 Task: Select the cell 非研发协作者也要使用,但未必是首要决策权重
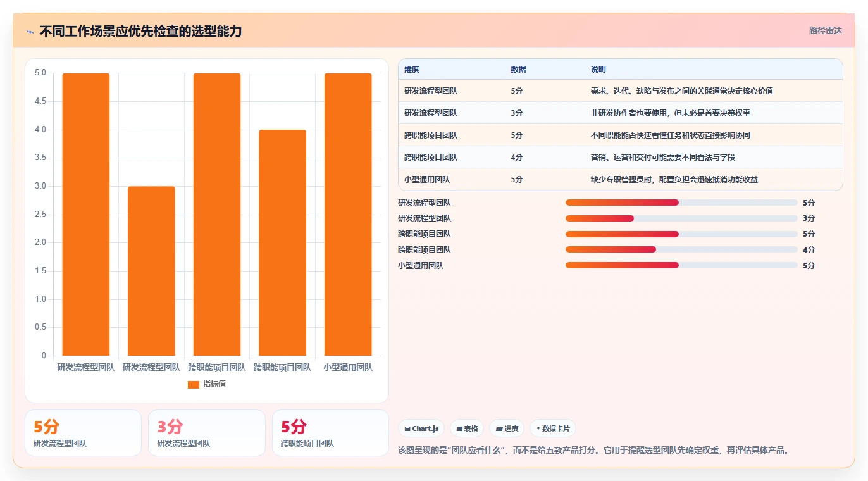[671, 113]
